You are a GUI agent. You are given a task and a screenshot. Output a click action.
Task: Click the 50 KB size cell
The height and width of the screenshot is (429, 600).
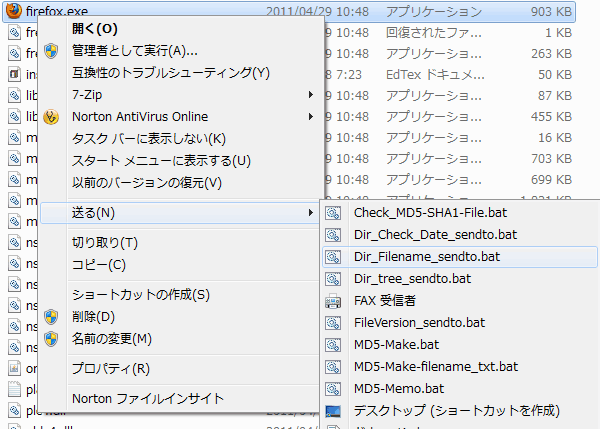coord(555,75)
